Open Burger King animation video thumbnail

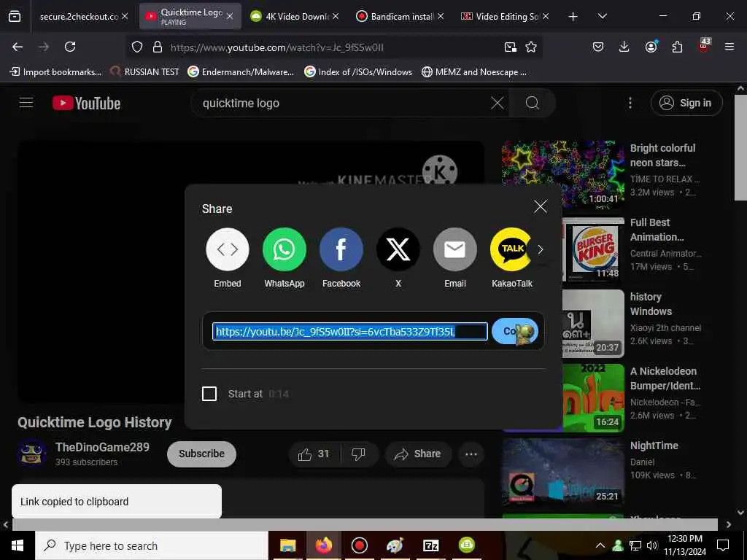point(593,249)
